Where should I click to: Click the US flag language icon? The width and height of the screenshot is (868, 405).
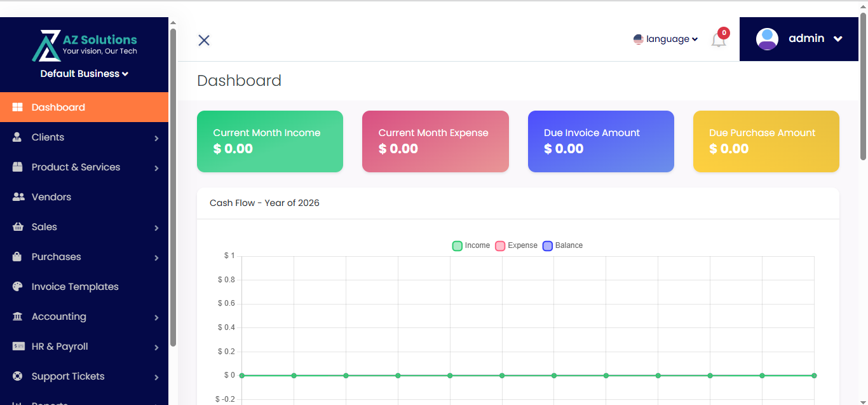tap(639, 39)
